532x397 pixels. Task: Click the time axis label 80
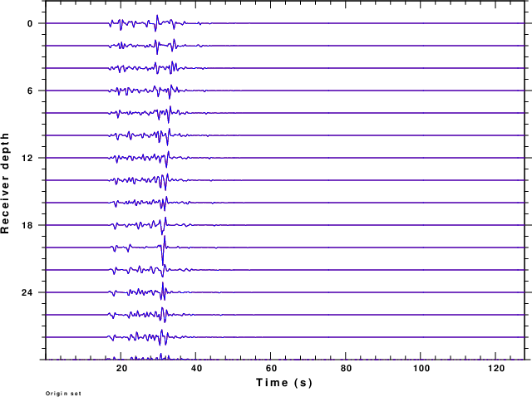click(346, 369)
